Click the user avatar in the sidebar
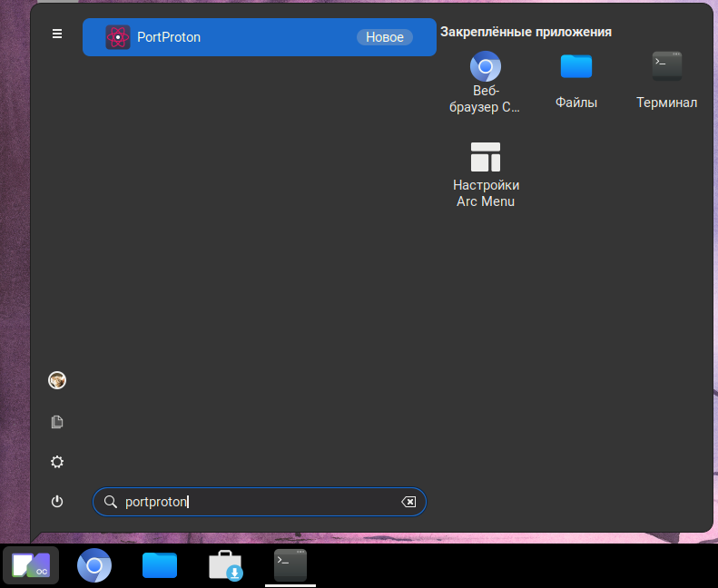Image resolution: width=718 pixels, height=588 pixels. [57, 381]
